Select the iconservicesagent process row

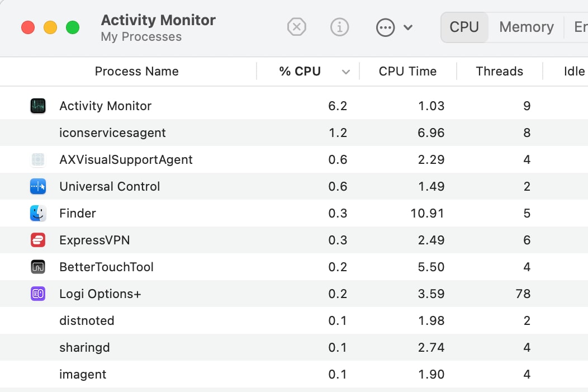coord(294,133)
